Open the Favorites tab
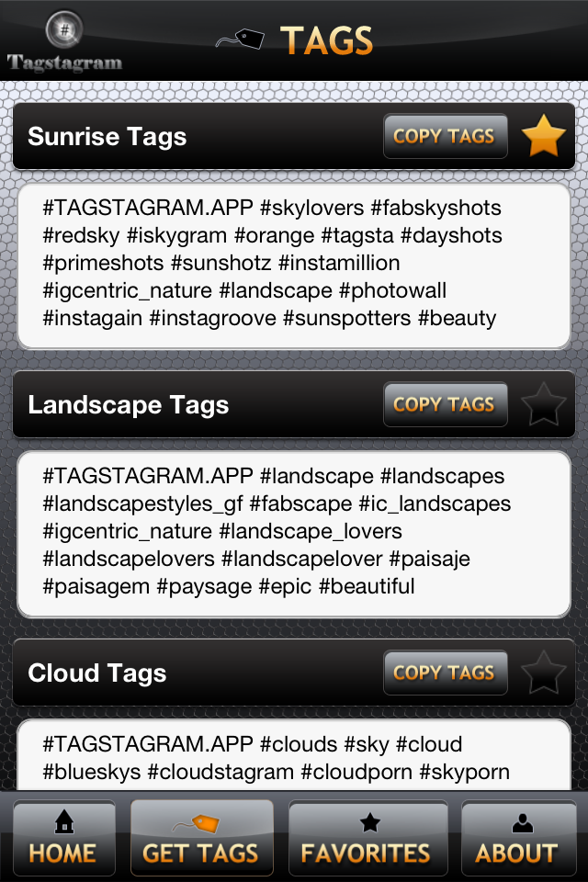This screenshot has height=882, width=588. coord(367,838)
